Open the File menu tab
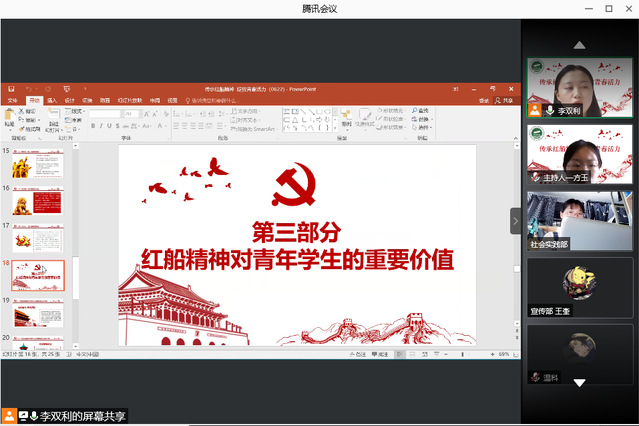 point(13,101)
